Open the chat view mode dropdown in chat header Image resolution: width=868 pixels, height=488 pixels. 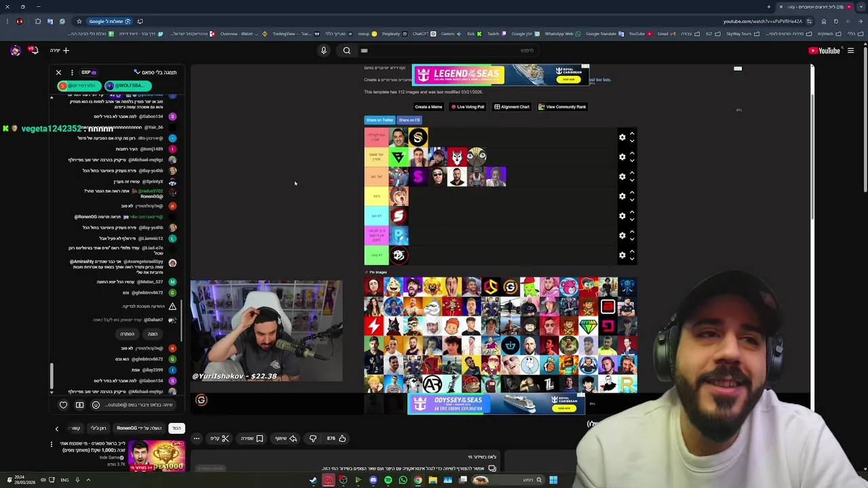pos(155,72)
